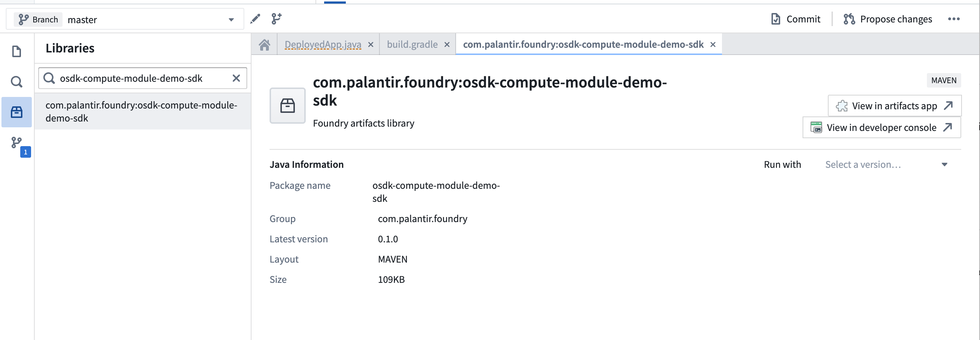This screenshot has width=980, height=340.
Task: Open the home tab icon
Action: click(x=265, y=44)
